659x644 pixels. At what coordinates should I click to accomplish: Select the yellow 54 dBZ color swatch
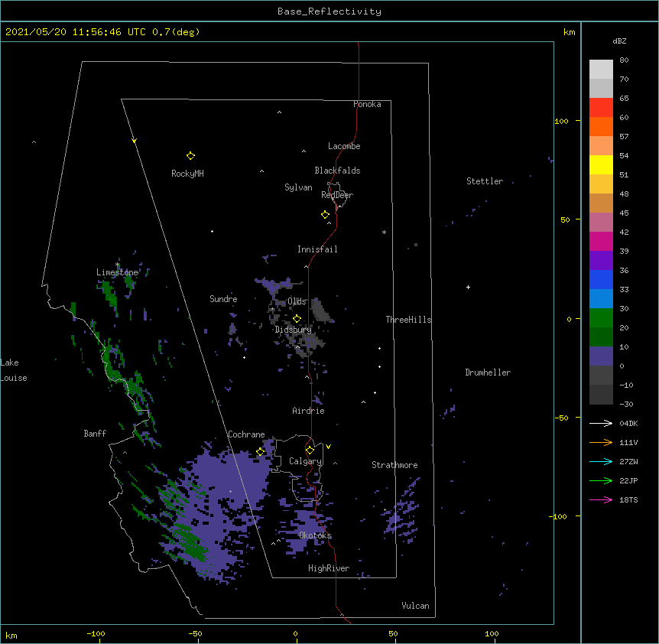pyautogui.click(x=601, y=164)
